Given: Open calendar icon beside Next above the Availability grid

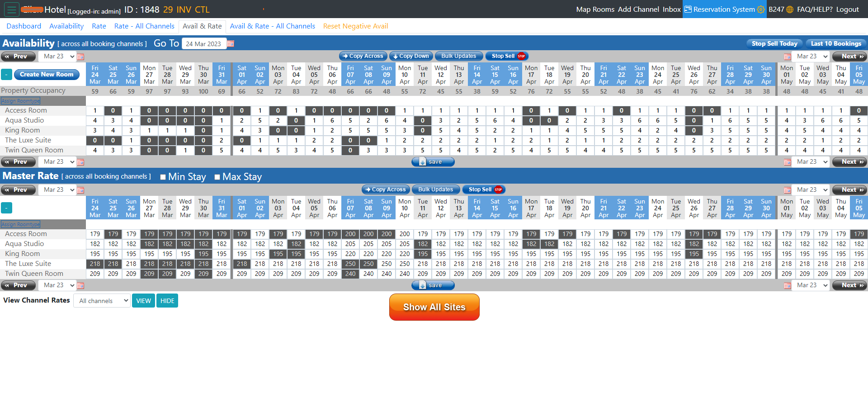Looking at the screenshot, I should coord(787,57).
